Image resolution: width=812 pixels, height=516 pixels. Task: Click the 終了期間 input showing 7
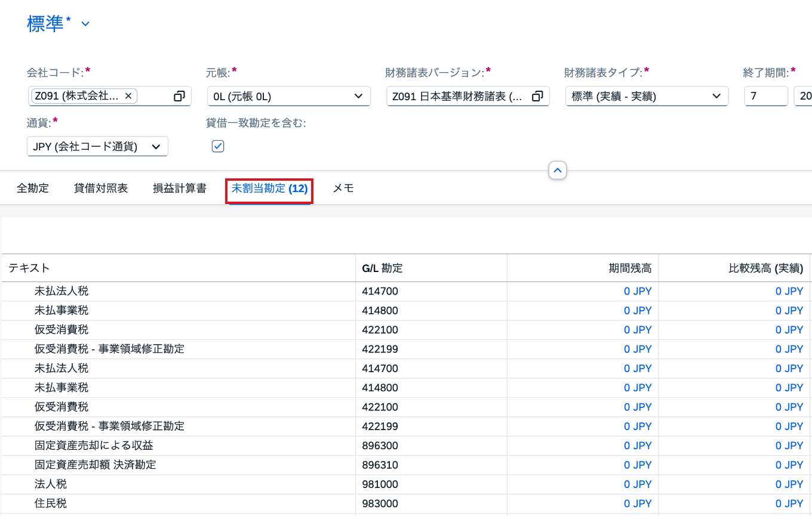pos(766,96)
